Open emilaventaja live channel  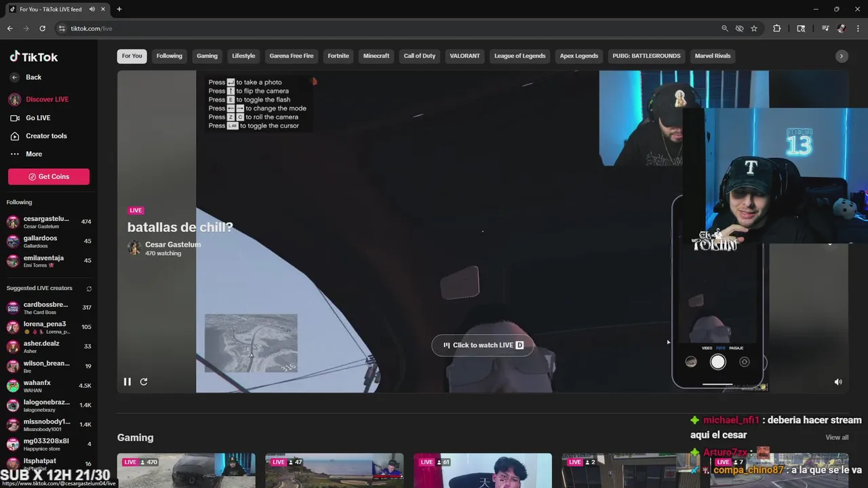[x=49, y=261]
